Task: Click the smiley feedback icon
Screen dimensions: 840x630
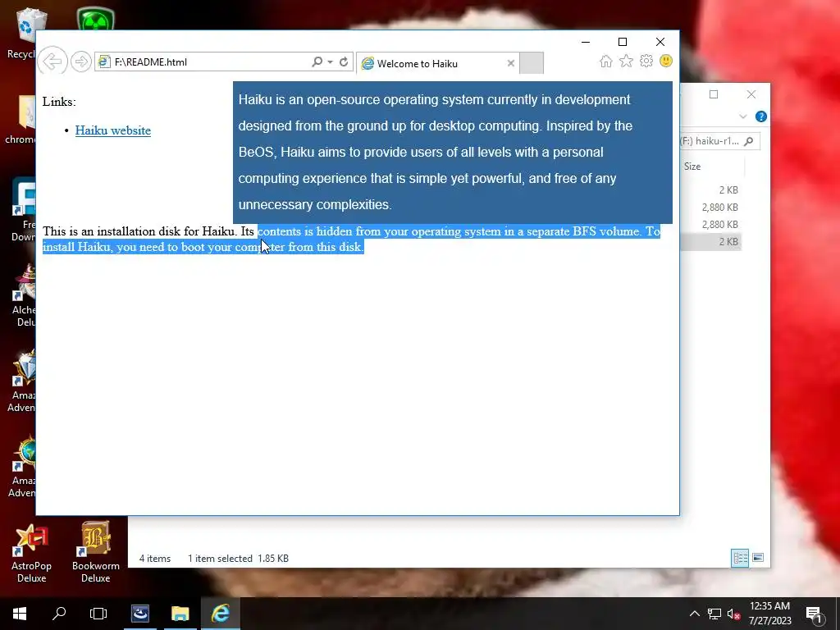Action: 666,61
